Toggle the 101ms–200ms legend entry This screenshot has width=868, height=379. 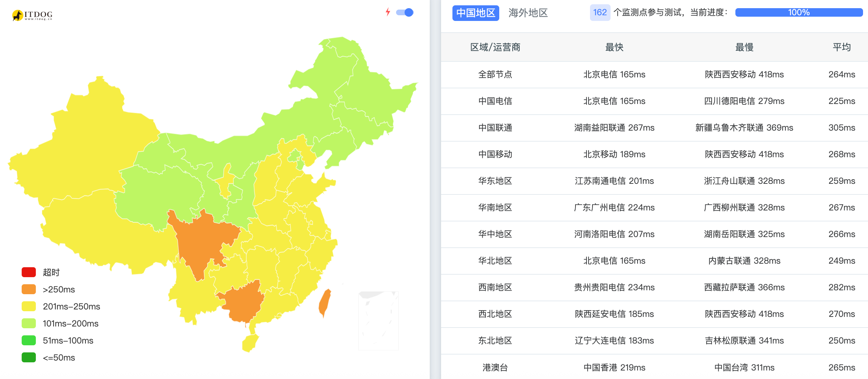(x=60, y=323)
